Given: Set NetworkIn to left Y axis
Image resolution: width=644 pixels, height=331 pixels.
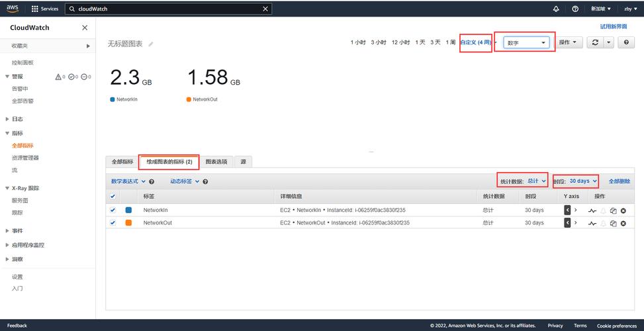Looking at the screenshot, I should pyautogui.click(x=567, y=210).
